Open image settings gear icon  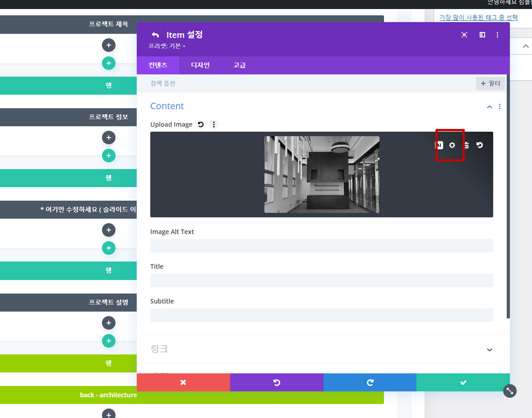tap(452, 145)
